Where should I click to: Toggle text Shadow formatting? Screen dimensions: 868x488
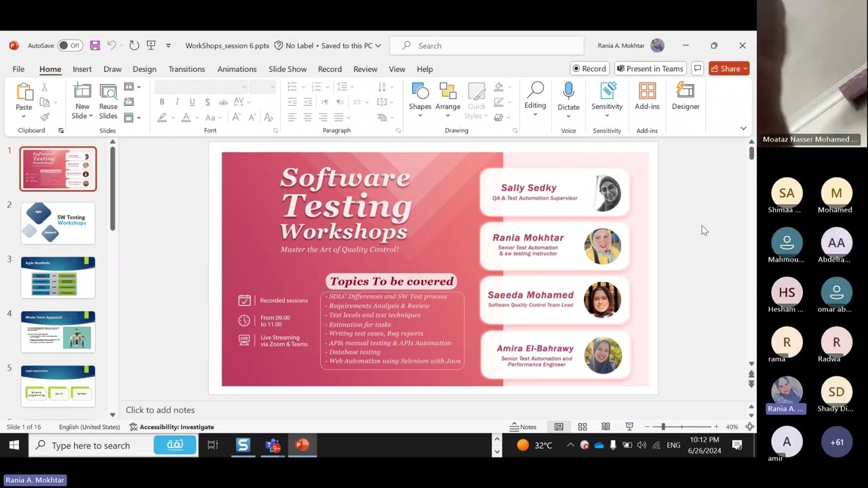coord(208,102)
